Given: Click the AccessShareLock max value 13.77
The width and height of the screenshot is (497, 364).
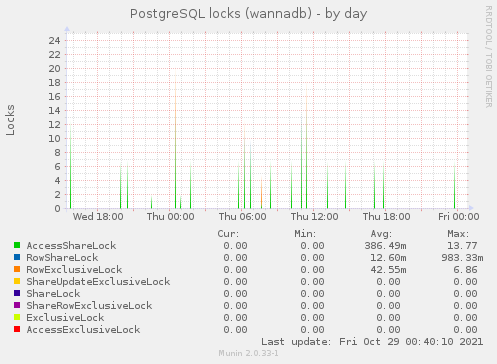Looking at the screenshot, I should pyautogui.click(x=462, y=246).
